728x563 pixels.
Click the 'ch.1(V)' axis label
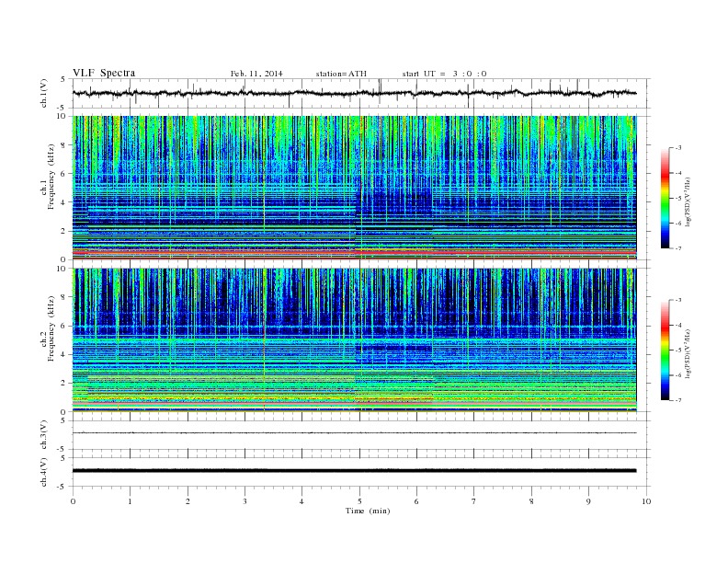click(x=44, y=93)
